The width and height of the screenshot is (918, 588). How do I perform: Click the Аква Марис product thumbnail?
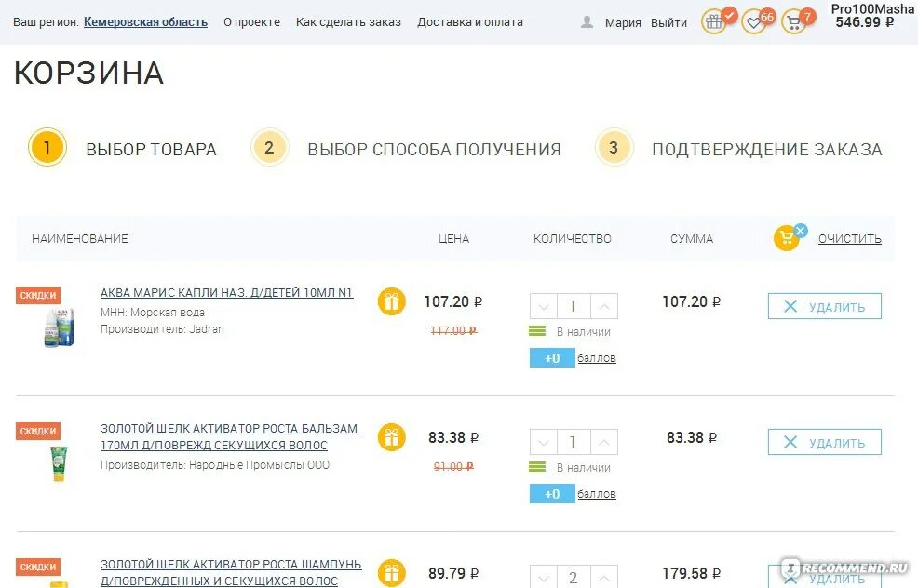[x=60, y=328]
